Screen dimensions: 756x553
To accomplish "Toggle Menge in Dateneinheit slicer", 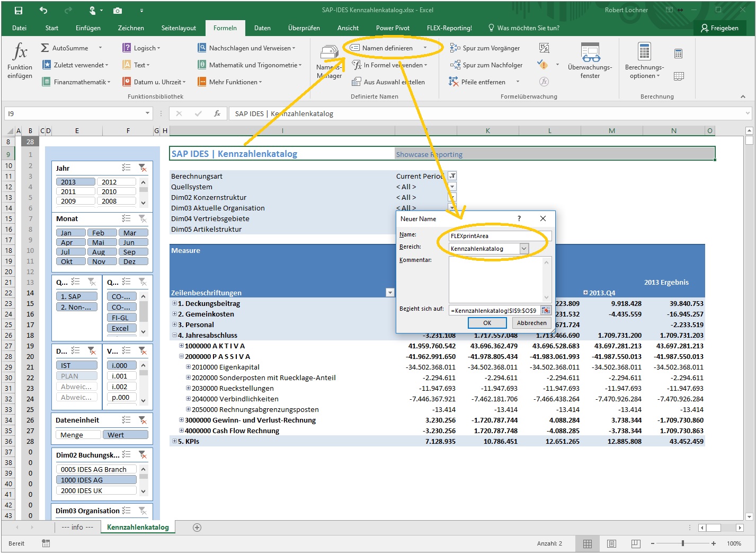I will tap(77, 435).
